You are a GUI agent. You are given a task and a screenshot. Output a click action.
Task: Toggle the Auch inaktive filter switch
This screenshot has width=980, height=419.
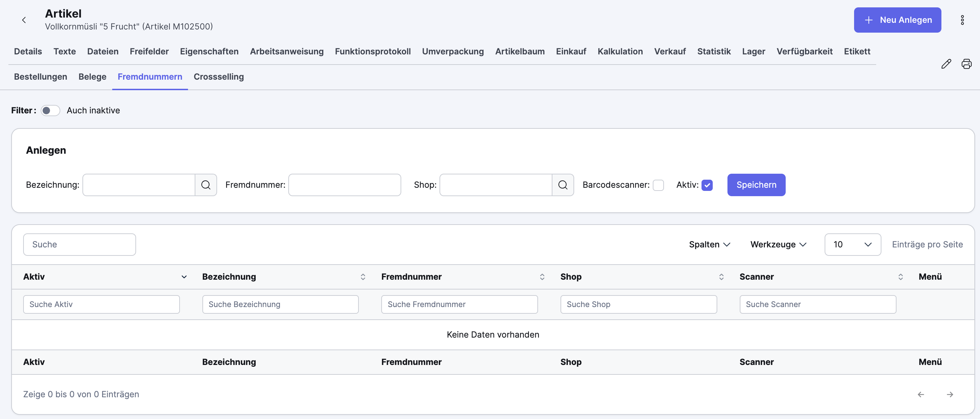coord(51,110)
